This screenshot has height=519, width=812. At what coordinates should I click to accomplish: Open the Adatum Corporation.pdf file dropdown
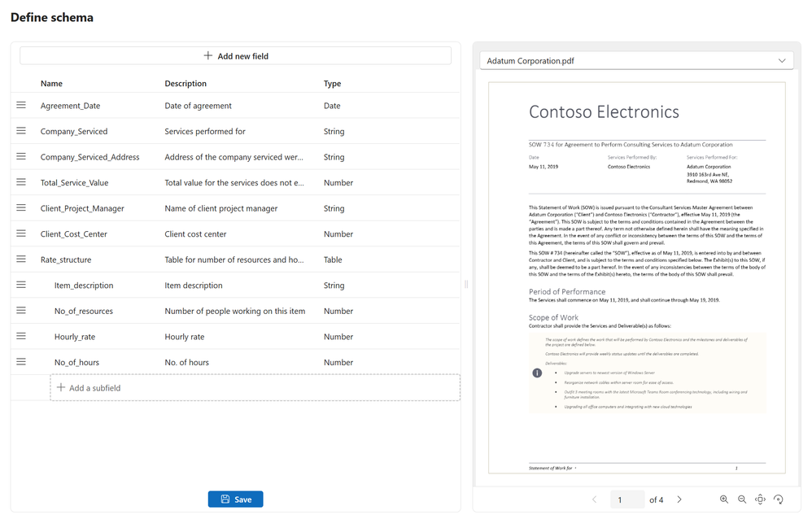(x=636, y=61)
